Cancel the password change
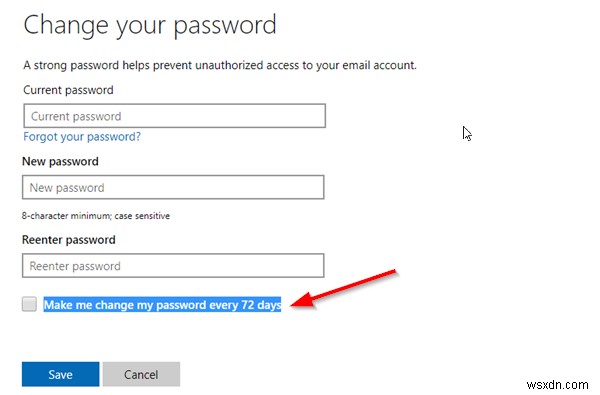This screenshot has height=395, width=600. 141,374
